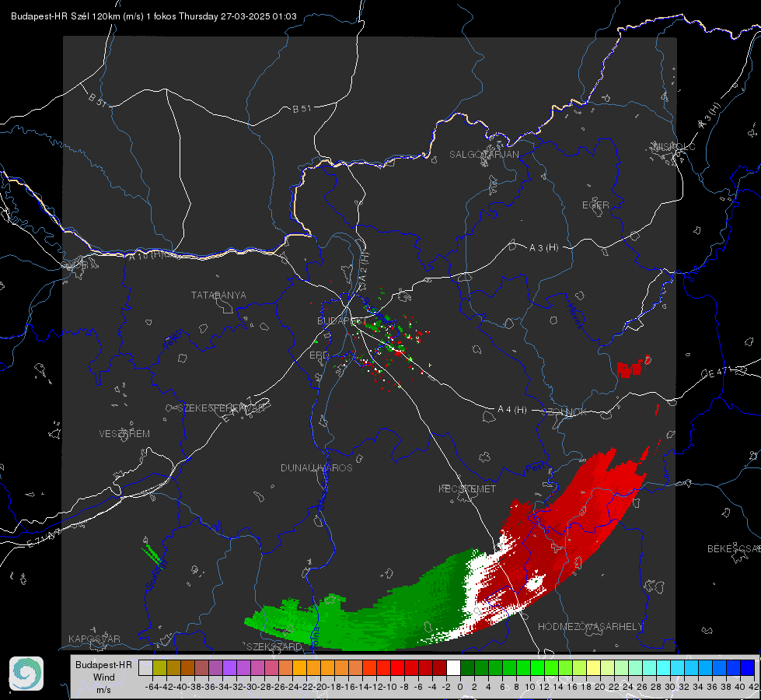This screenshot has height=700, width=761.
Task: Click the blue swirl logo icon
Action: pyautogui.click(x=26, y=674)
